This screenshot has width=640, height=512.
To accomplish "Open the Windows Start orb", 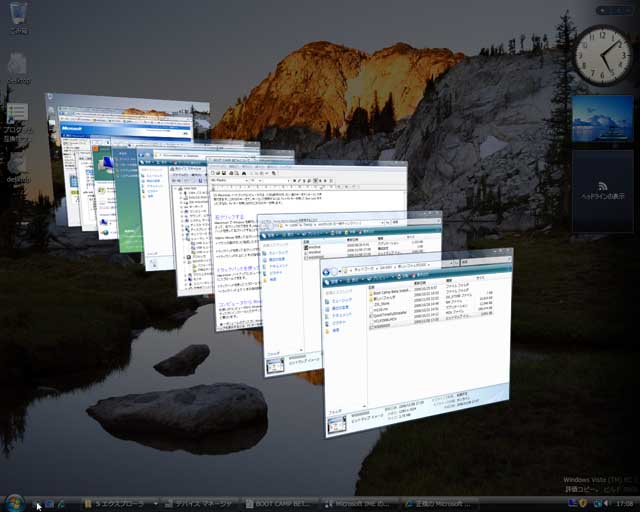I will coord(14,503).
